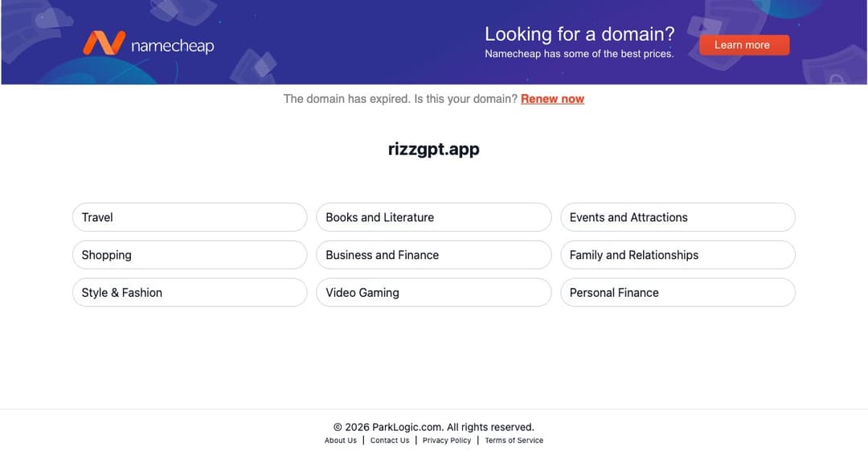
Task: Select the Travel category
Action: (190, 217)
